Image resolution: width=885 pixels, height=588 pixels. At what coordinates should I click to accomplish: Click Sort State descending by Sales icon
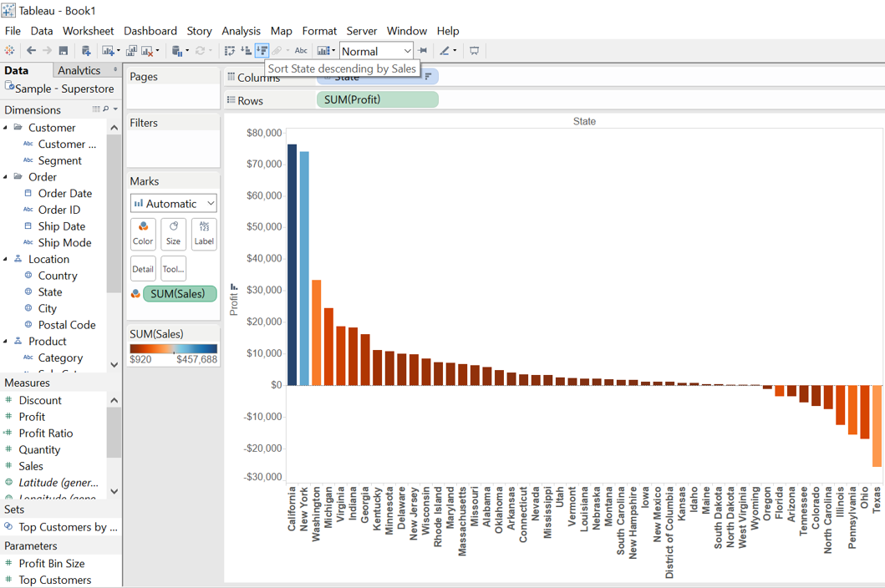(x=262, y=51)
